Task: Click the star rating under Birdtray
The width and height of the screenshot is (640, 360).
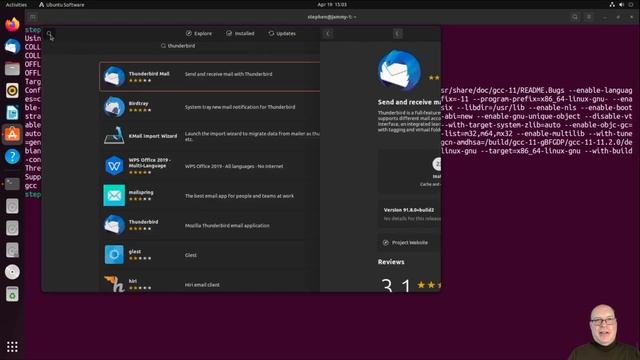Action: [140, 110]
